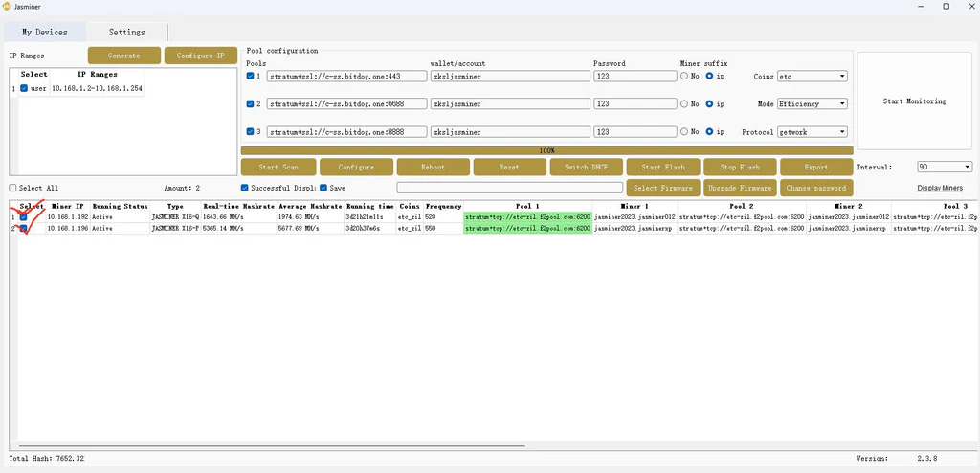Viewport: 980px width, 473px height.
Task: Toggle the Select All checkbox
Action: [13, 189]
